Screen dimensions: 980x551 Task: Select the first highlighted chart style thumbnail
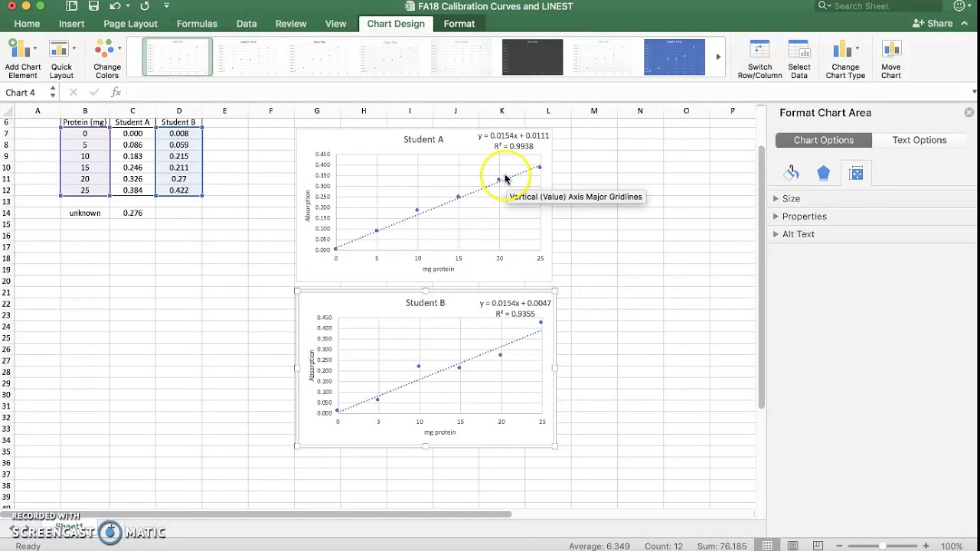(178, 57)
